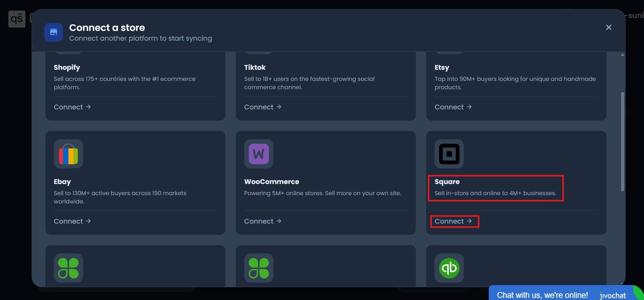The height and width of the screenshot is (300, 644).
Task: Click the jivochat label in chat widget
Action: coord(613,295)
